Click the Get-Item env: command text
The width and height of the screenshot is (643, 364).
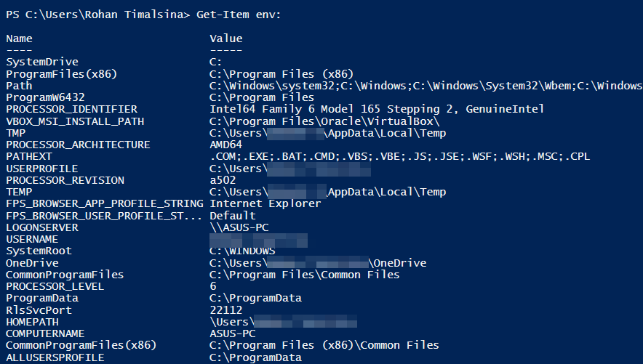click(239, 15)
